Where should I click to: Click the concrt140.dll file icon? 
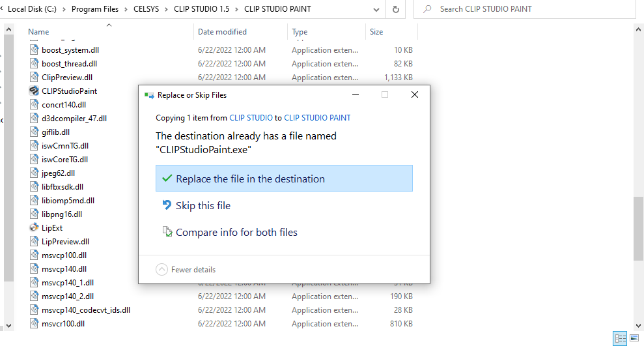pos(34,105)
